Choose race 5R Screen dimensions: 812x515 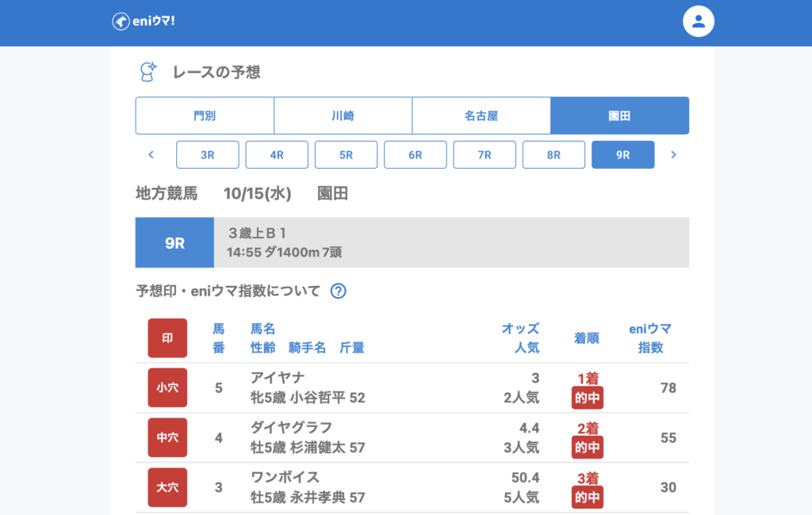[346, 155]
